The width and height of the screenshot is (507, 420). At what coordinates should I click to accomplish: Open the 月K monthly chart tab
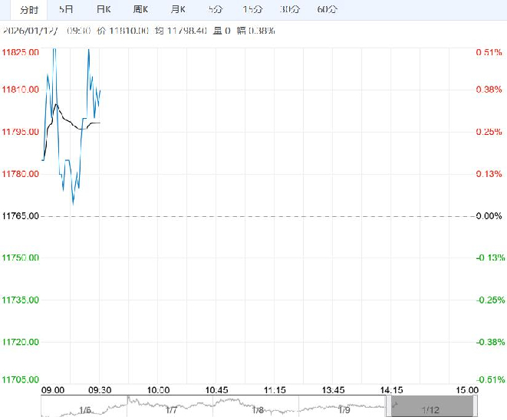click(x=178, y=10)
